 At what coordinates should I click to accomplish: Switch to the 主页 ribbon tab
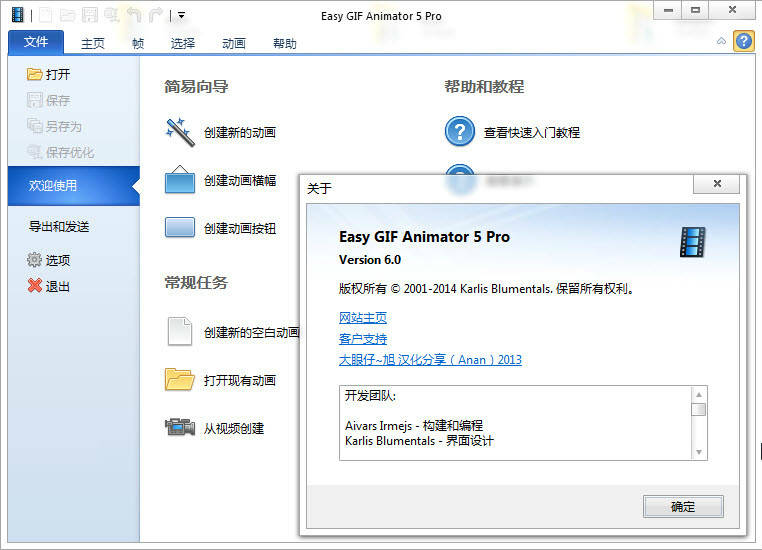[x=92, y=44]
